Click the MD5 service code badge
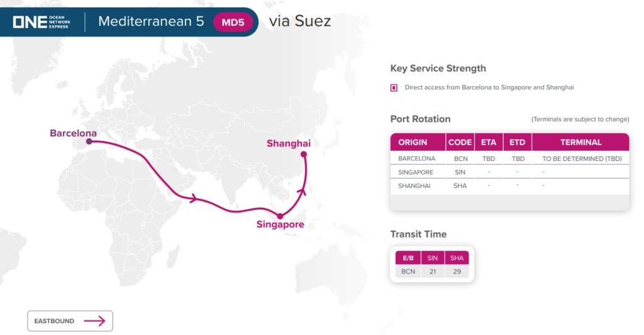 (233, 22)
